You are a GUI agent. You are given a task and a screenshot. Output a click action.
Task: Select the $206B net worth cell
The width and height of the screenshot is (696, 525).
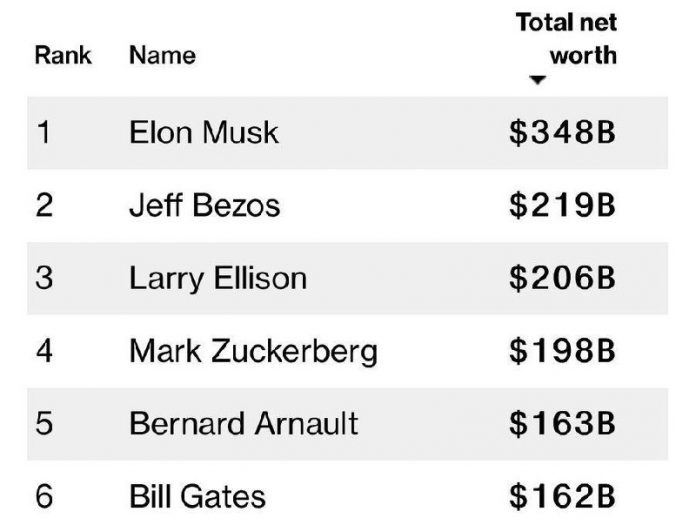pos(561,277)
